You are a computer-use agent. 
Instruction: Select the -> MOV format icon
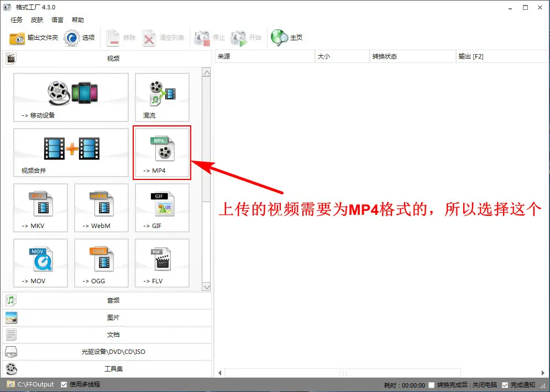coord(41,263)
